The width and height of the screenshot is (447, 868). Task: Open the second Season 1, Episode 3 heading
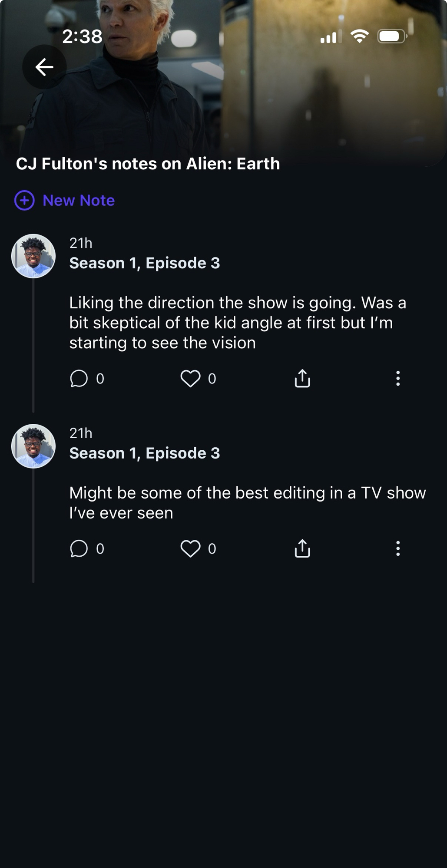[x=145, y=453]
